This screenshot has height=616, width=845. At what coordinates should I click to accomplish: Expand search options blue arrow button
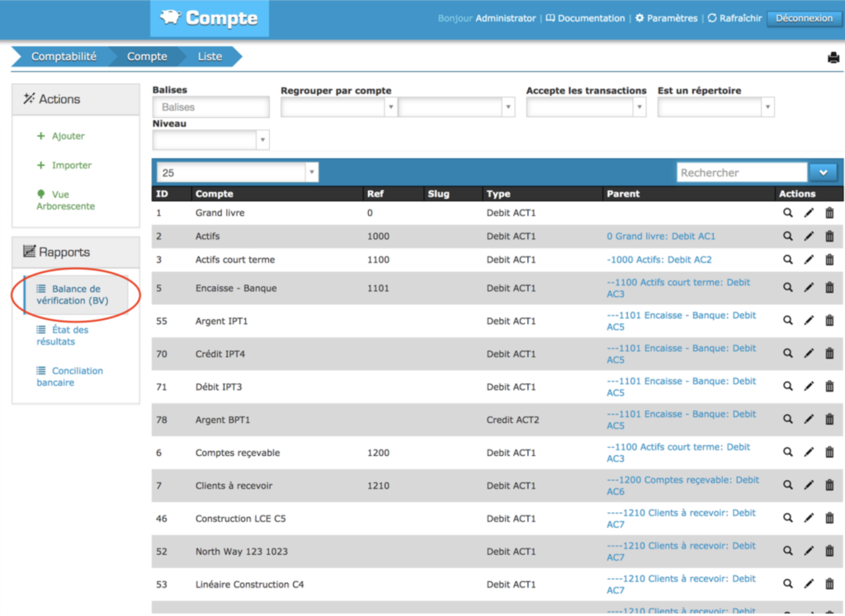pyautogui.click(x=823, y=172)
